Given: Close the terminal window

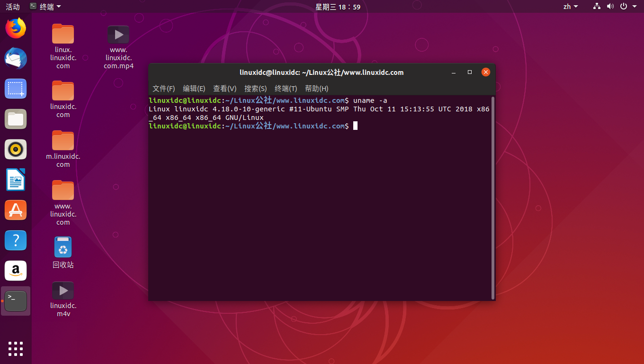Looking at the screenshot, I should pos(485,73).
